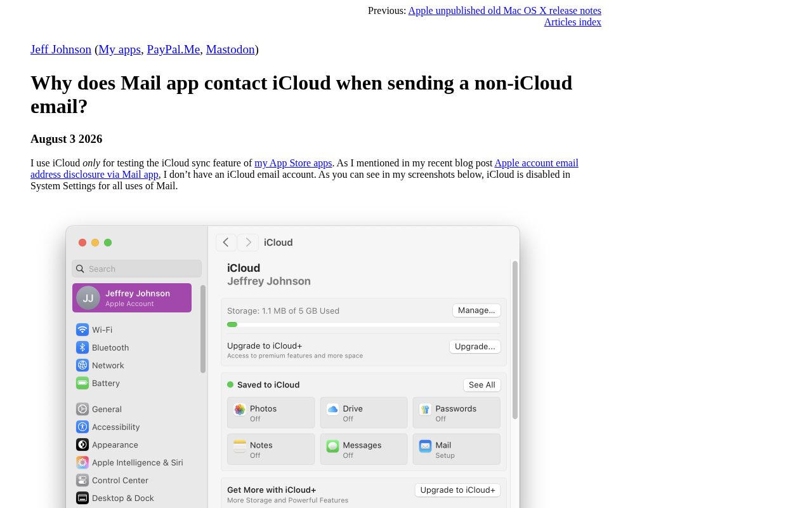Go back with the left chevron button
This screenshot has height=508, width=812.
[226, 243]
